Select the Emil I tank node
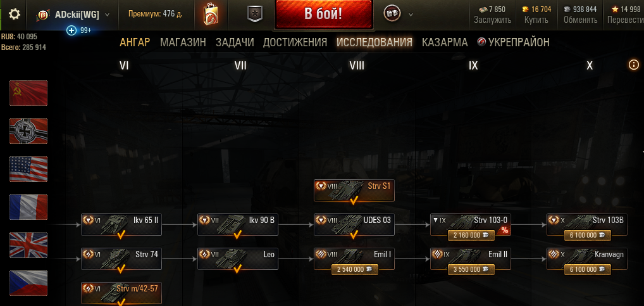 [354, 258]
